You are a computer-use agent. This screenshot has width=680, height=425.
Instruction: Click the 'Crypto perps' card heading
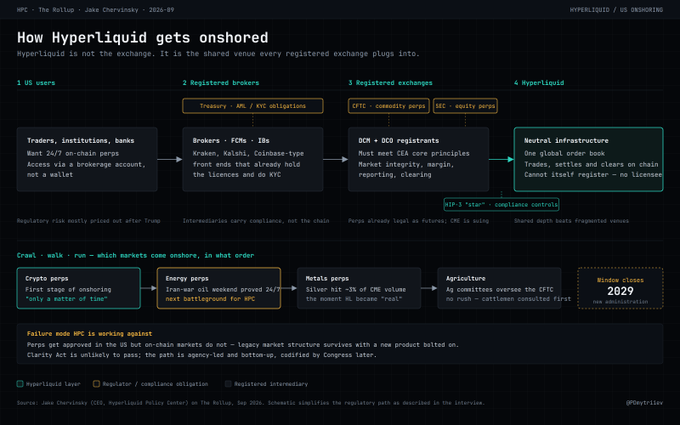[x=47, y=278]
